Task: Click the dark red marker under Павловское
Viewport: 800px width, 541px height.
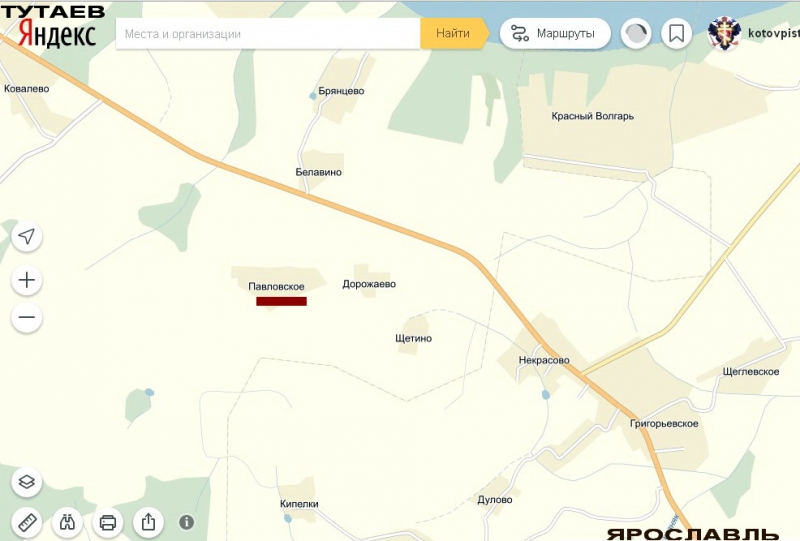Action: [x=281, y=300]
